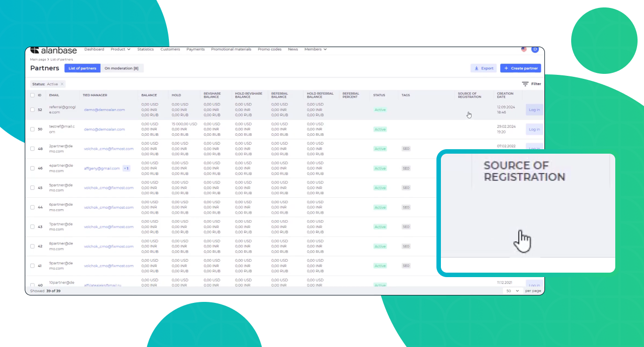This screenshot has height=347, width=644.
Task: Toggle the select-all checkbox in table header
Action: click(33, 95)
